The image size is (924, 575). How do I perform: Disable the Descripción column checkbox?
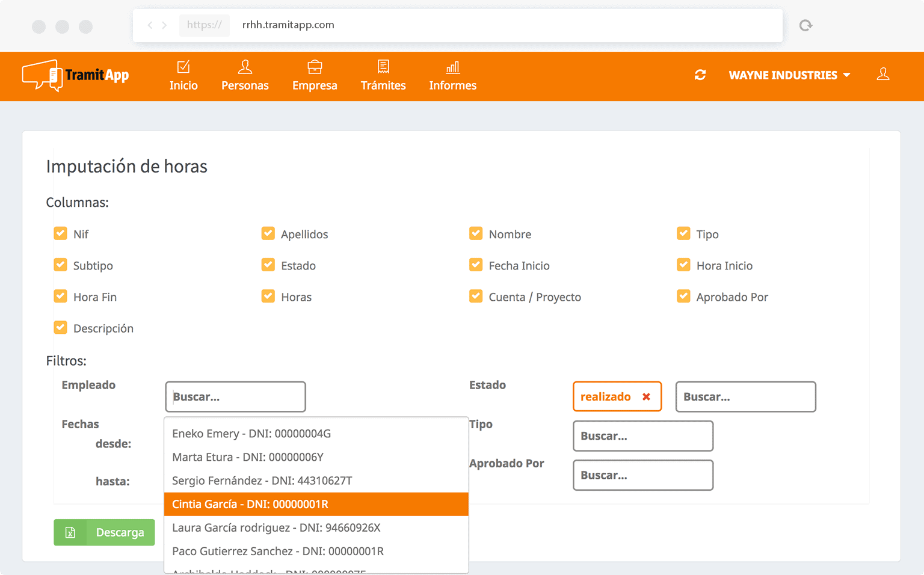pyautogui.click(x=60, y=327)
